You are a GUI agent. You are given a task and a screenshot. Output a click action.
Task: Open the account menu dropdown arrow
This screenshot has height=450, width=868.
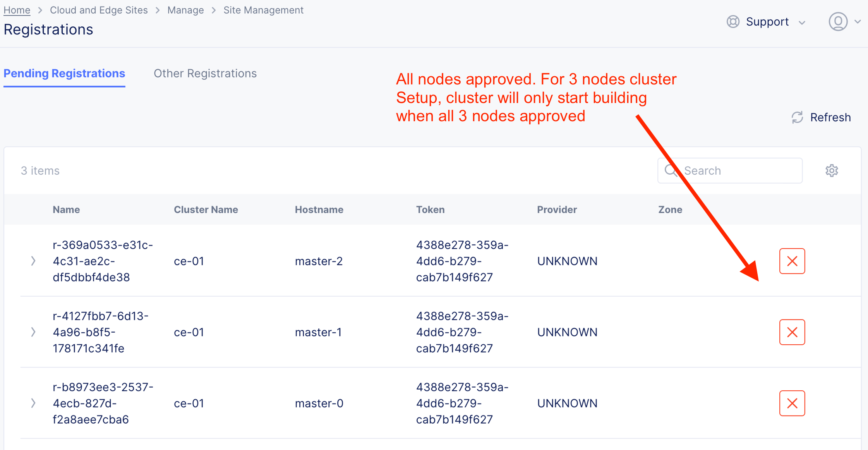click(858, 22)
